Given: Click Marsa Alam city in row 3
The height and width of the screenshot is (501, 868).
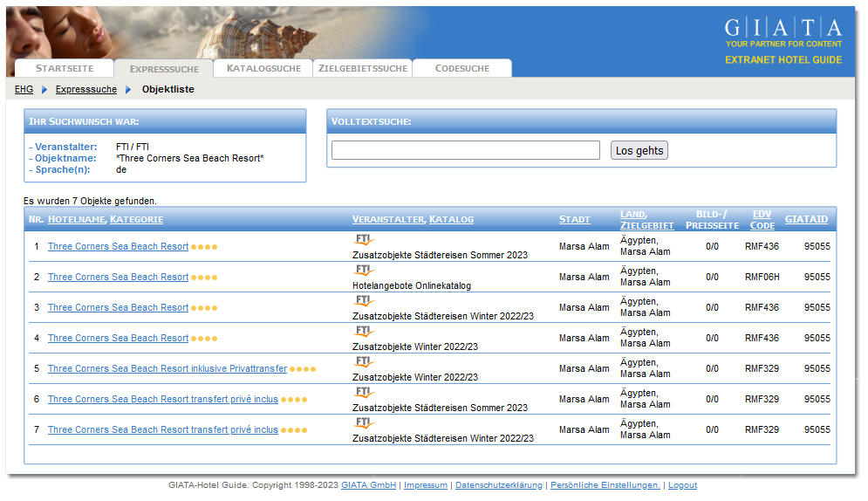Looking at the screenshot, I should coord(584,307).
